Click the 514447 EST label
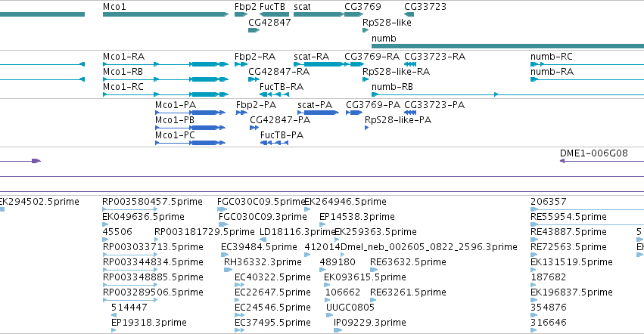The image size is (644, 334). (129, 307)
